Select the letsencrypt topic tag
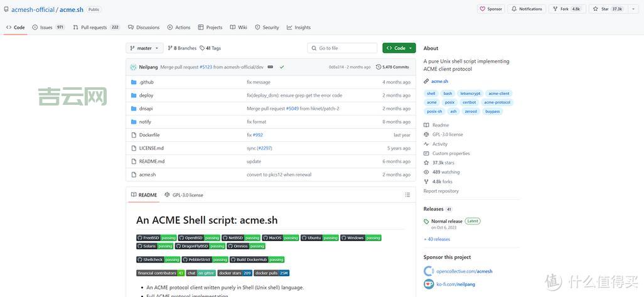Image resolution: width=644 pixels, height=297 pixels. pos(470,94)
